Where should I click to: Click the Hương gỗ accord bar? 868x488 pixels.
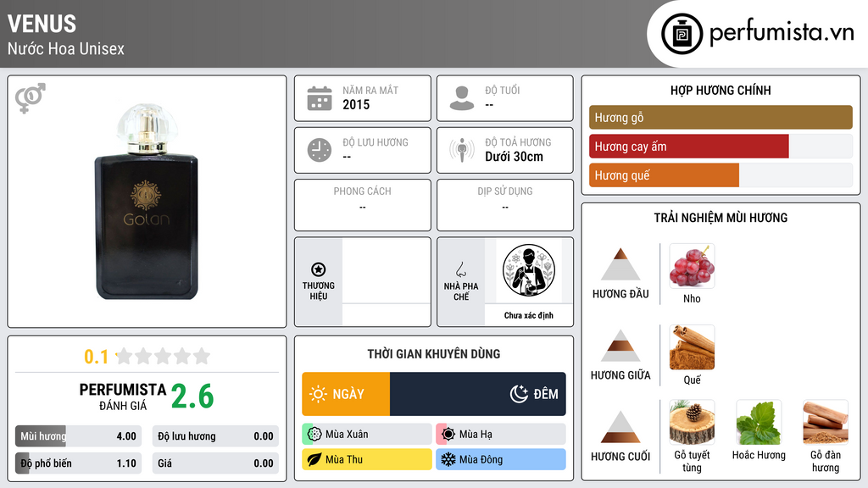click(x=721, y=117)
